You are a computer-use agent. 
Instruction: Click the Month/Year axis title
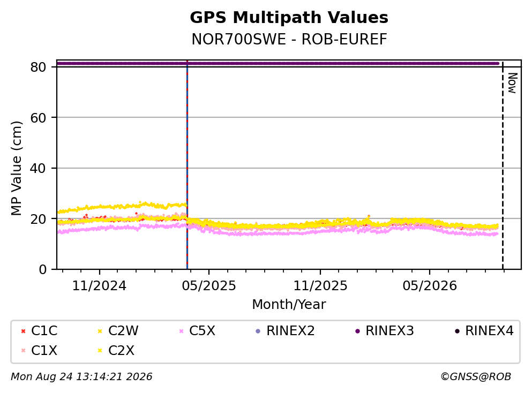point(289,305)
